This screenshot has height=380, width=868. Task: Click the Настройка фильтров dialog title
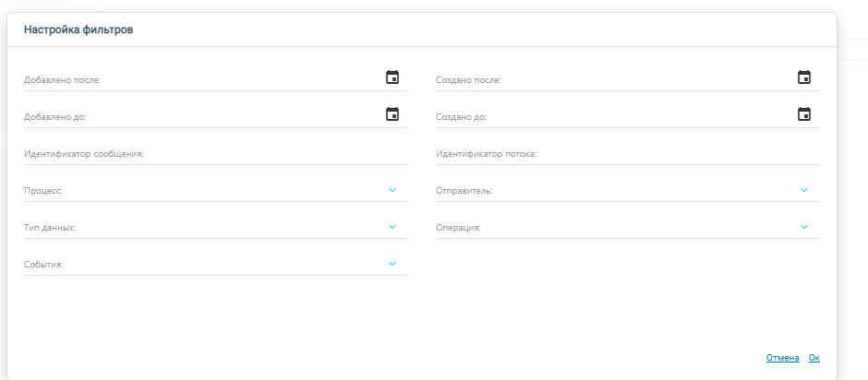(x=78, y=30)
